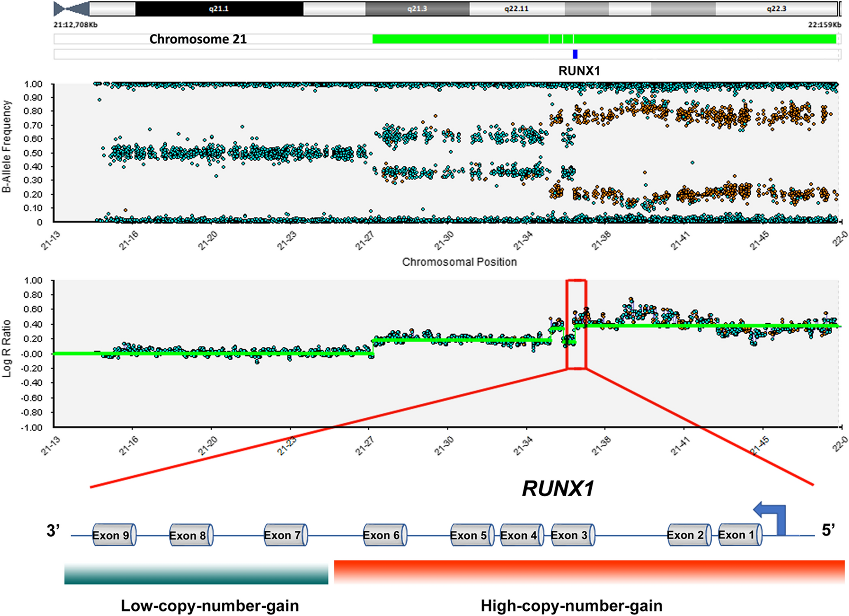
Task: Click the blue RUNX1 gene marker
Action: (575, 54)
